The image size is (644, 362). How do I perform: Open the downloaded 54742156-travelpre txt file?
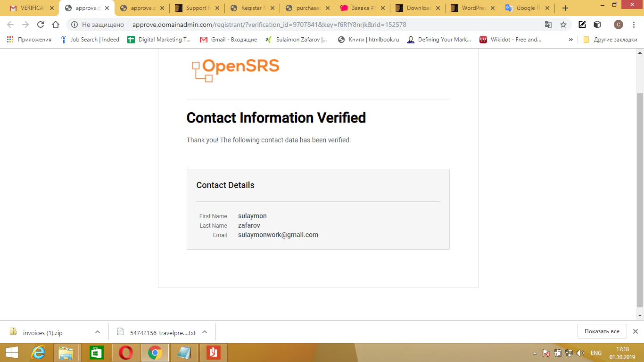[156, 332]
